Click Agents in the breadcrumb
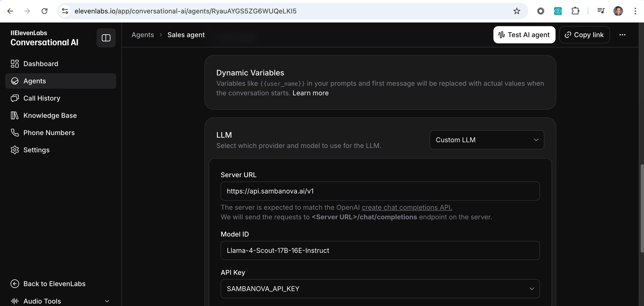 [x=143, y=35]
